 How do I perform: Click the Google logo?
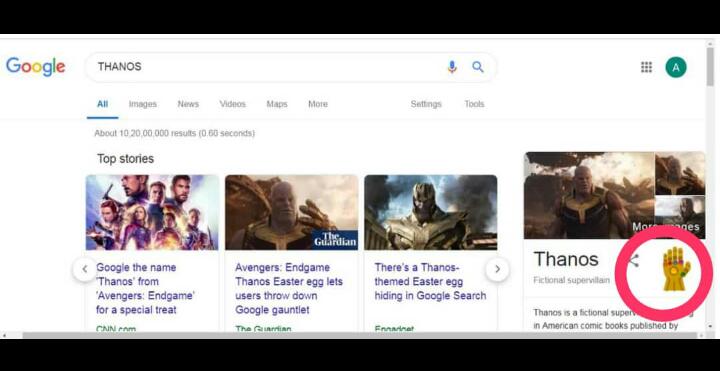click(35, 67)
